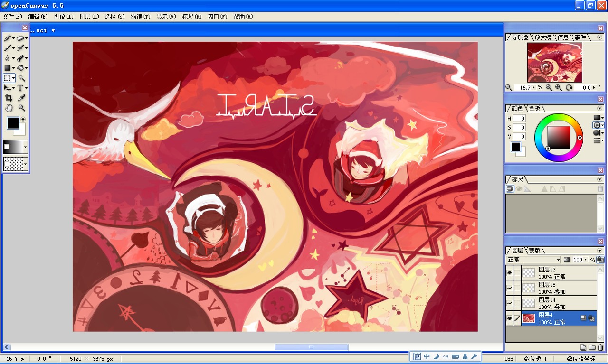Toggle transparency lock in layer panel header
The image size is (608, 364).
pyautogui.click(x=600, y=260)
